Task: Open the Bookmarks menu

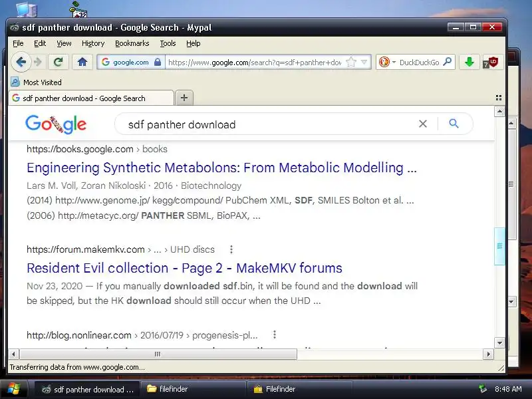Action: (x=132, y=43)
